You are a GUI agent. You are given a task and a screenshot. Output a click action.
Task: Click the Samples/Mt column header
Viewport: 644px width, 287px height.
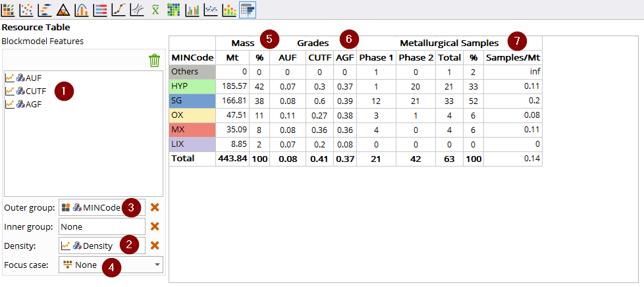click(512, 58)
